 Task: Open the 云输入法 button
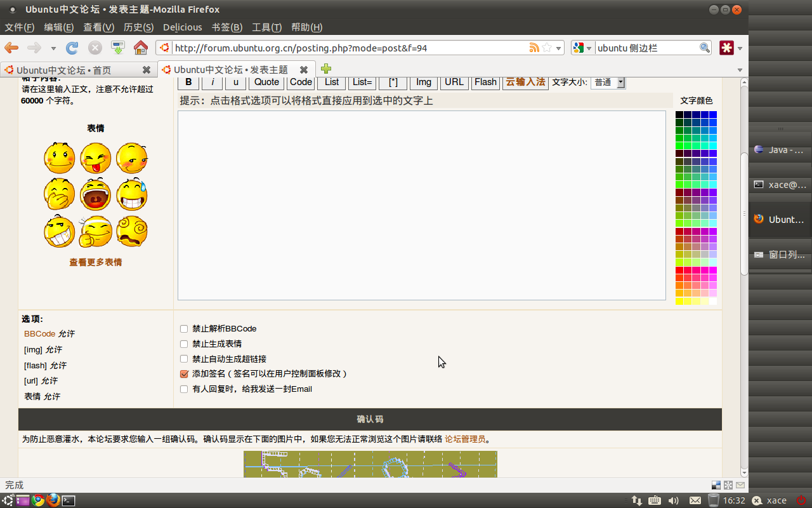526,83
